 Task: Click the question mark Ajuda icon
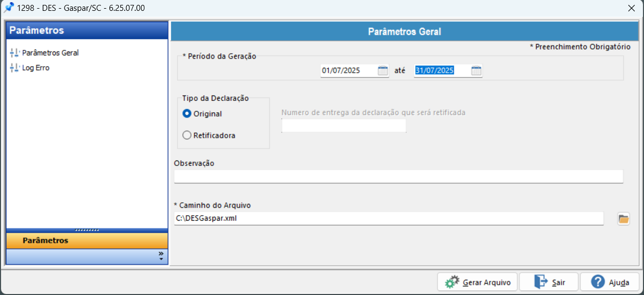[597, 282]
